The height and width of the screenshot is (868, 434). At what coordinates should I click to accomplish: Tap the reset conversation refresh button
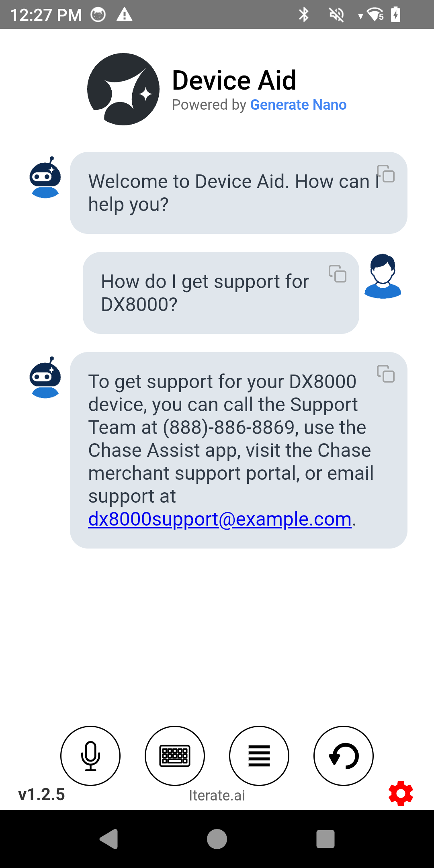pos(344,755)
